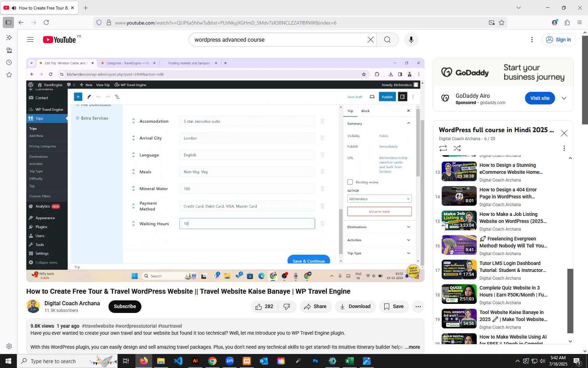The width and height of the screenshot is (588, 368).
Task: Share this video
Action: point(315,307)
